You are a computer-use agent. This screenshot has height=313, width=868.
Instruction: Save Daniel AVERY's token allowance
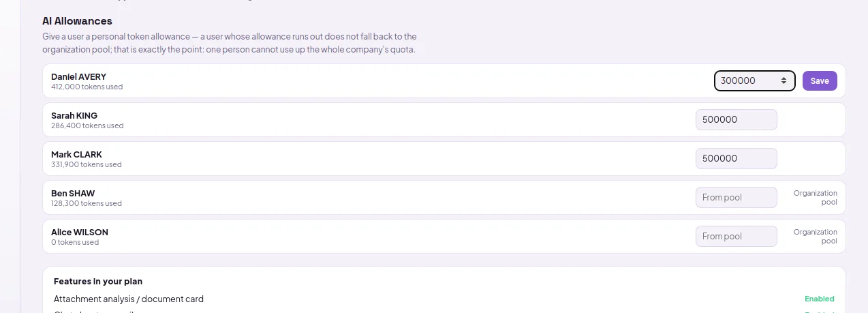820,80
